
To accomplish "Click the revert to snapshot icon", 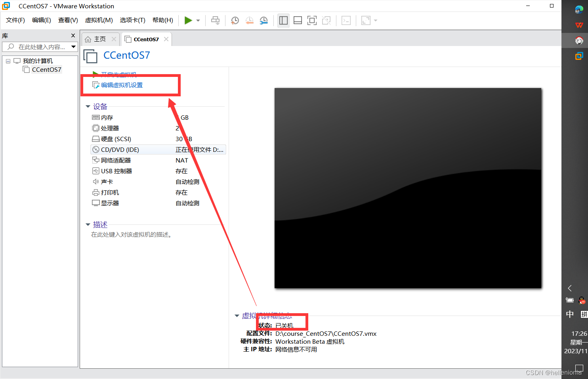I will [249, 20].
